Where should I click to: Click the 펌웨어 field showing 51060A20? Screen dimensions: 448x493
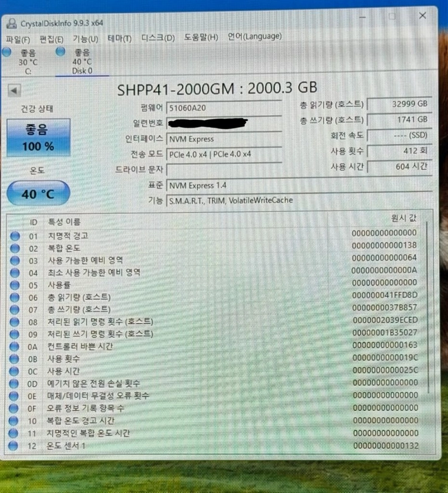coord(223,108)
